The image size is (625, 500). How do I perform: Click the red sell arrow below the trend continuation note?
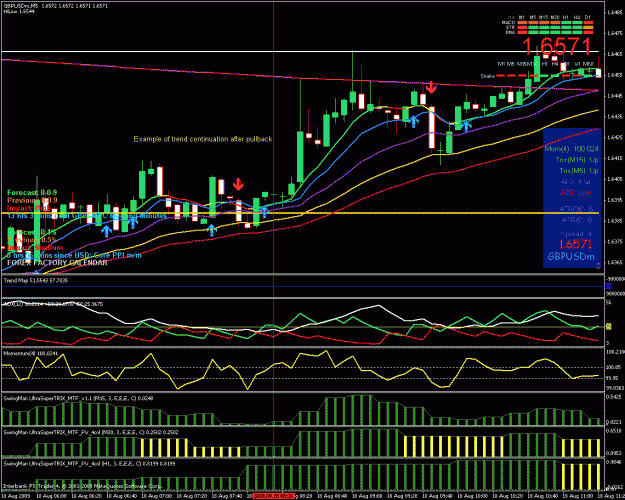point(238,184)
